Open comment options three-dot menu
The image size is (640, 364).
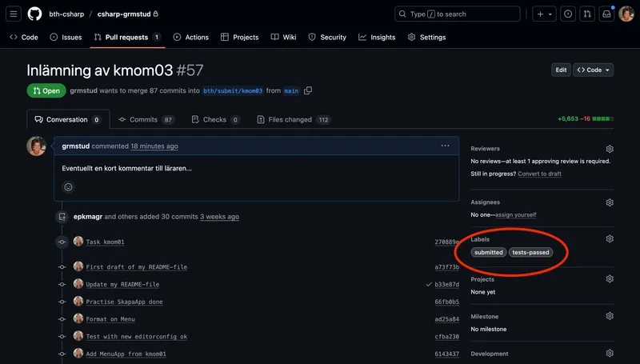pyautogui.click(x=446, y=146)
